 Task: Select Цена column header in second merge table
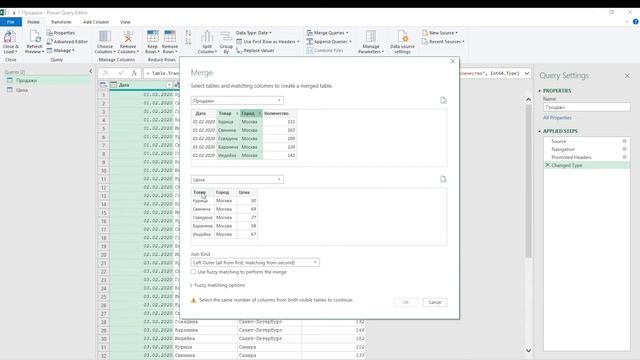[x=247, y=192]
